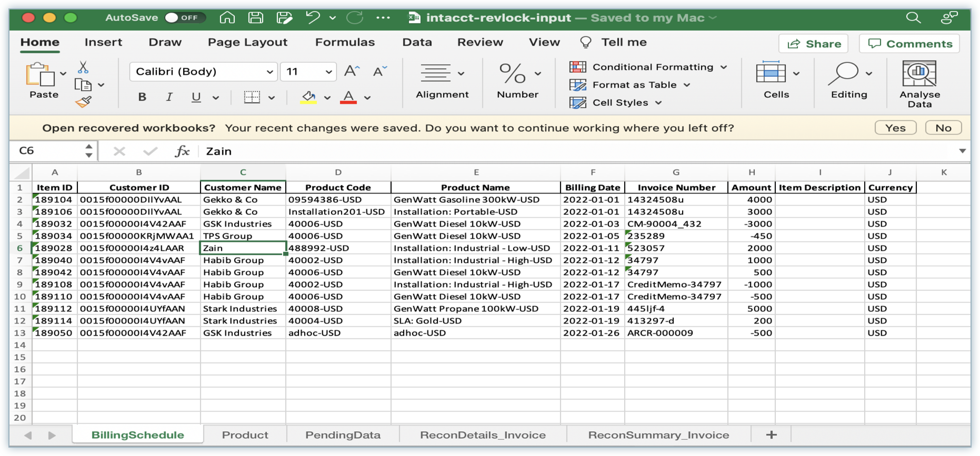Switch to the Page Layout ribbon tab

[247, 42]
